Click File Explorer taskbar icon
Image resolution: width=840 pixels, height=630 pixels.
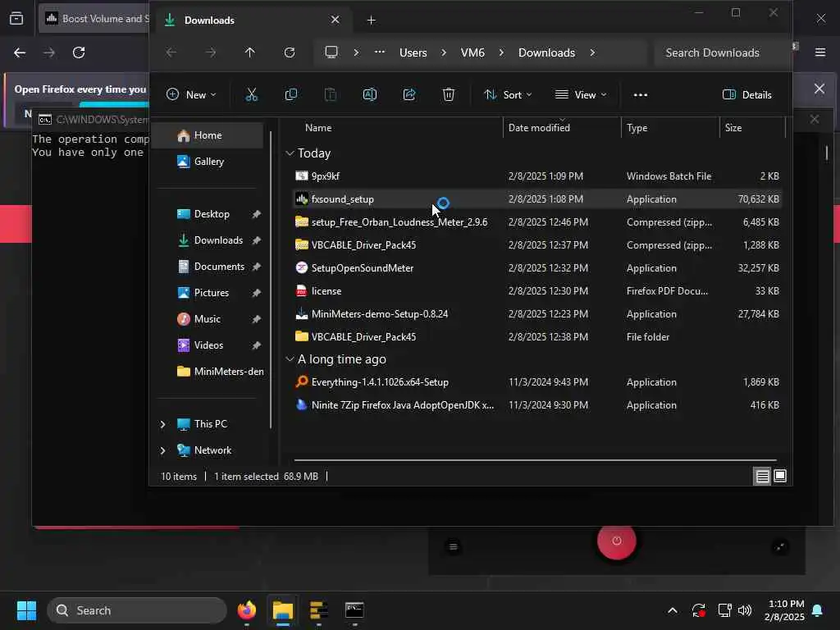click(283, 610)
